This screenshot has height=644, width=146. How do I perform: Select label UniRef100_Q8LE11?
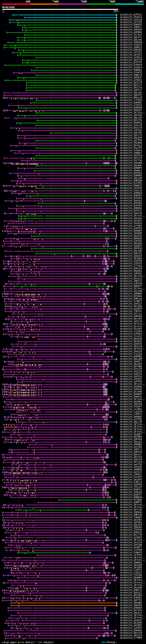(131, 613)
